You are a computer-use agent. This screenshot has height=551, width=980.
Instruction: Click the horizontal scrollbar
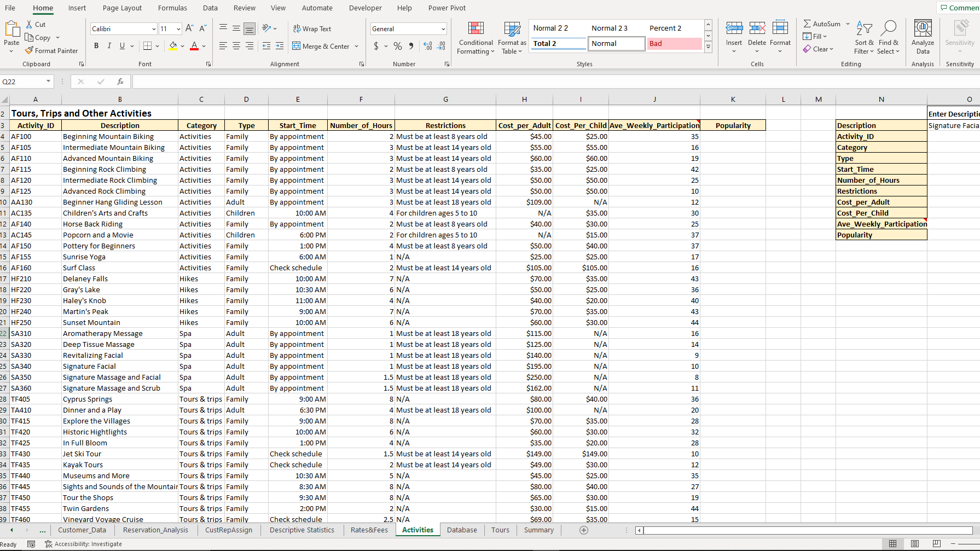[x=808, y=530]
